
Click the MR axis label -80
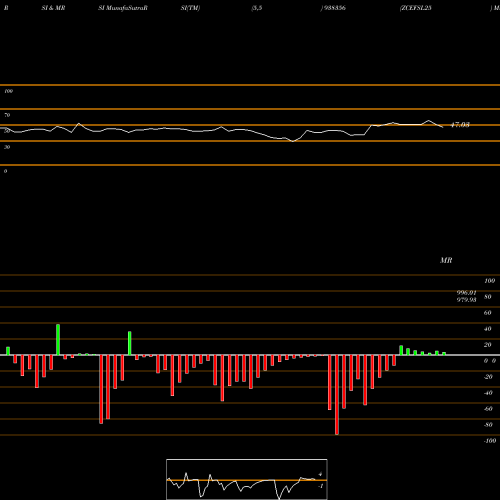488,425
